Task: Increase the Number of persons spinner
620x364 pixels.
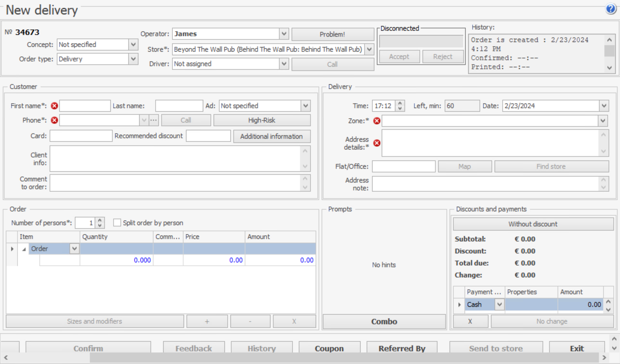Action: pyautogui.click(x=100, y=220)
